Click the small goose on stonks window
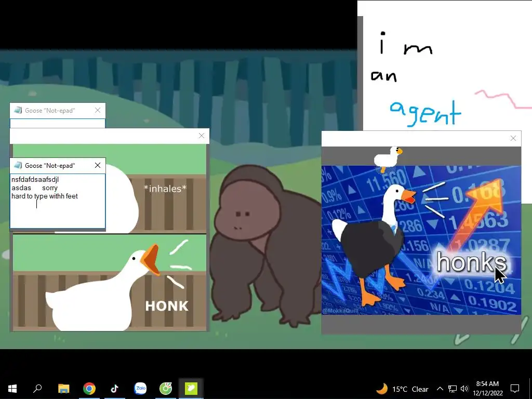 click(388, 159)
